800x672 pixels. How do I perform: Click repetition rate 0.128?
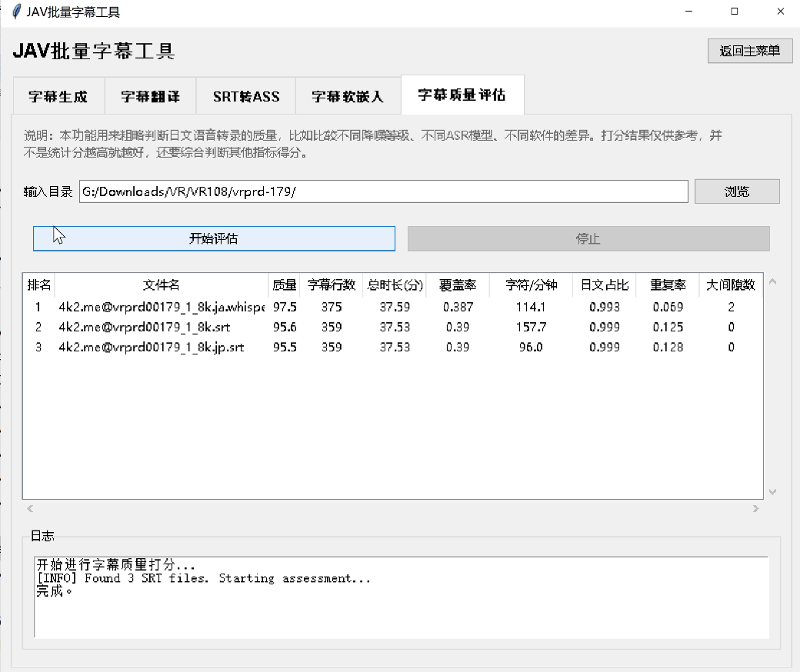click(668, 348)
